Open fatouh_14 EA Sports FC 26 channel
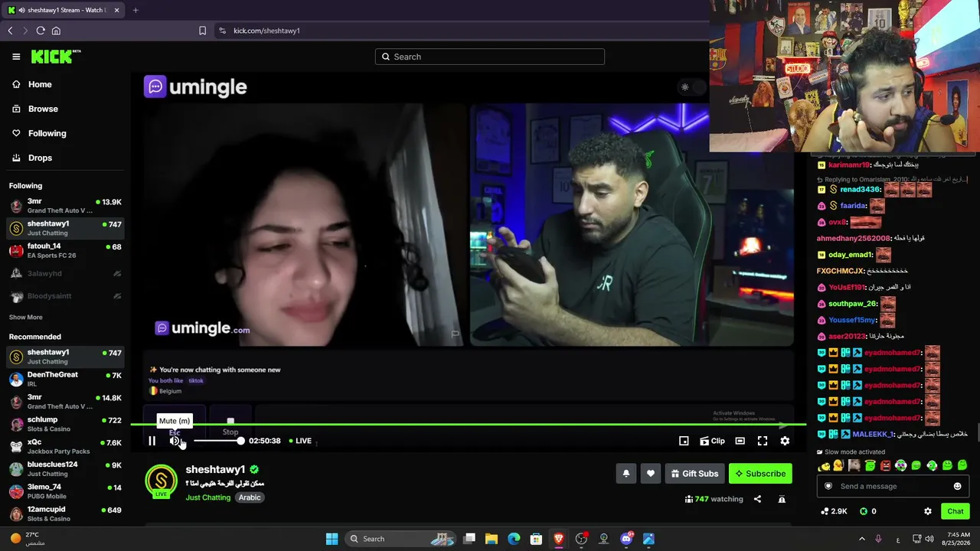Viewport: 980px width, 551px height. pyautogui.click(x=65, y=250)
